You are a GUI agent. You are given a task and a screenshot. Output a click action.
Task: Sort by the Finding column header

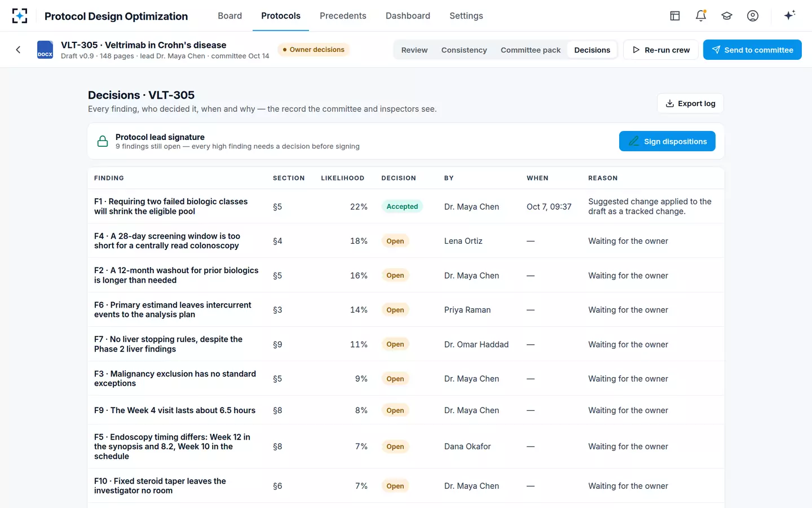(109, 178)
